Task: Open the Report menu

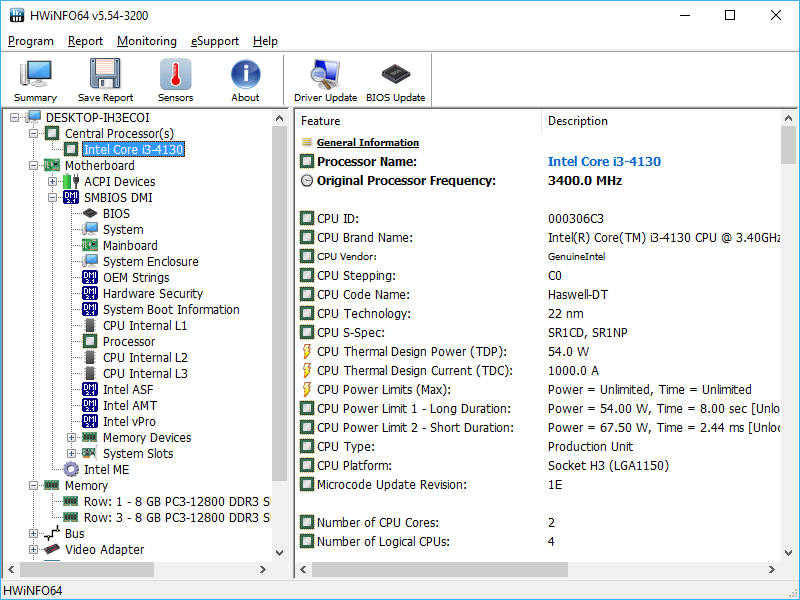Action: 85,41
